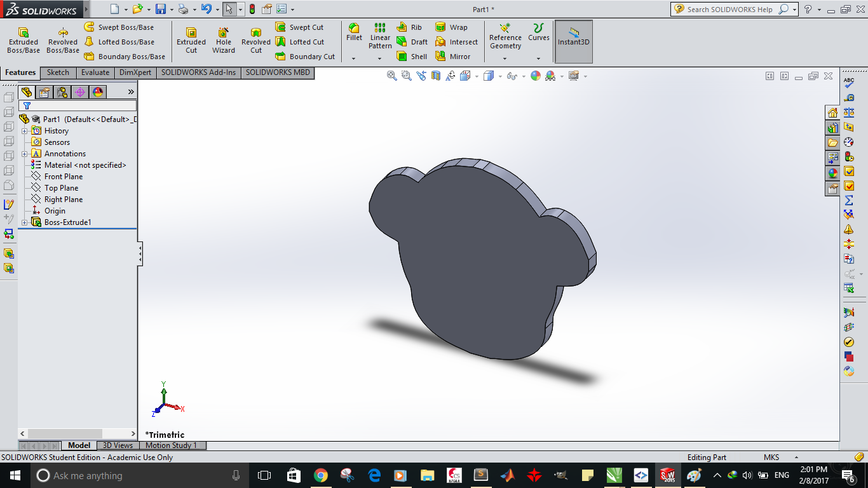Image resolution: width=868 pixels, height=488 pixels.
Task: Open the Curves tool
Action: 538,33
